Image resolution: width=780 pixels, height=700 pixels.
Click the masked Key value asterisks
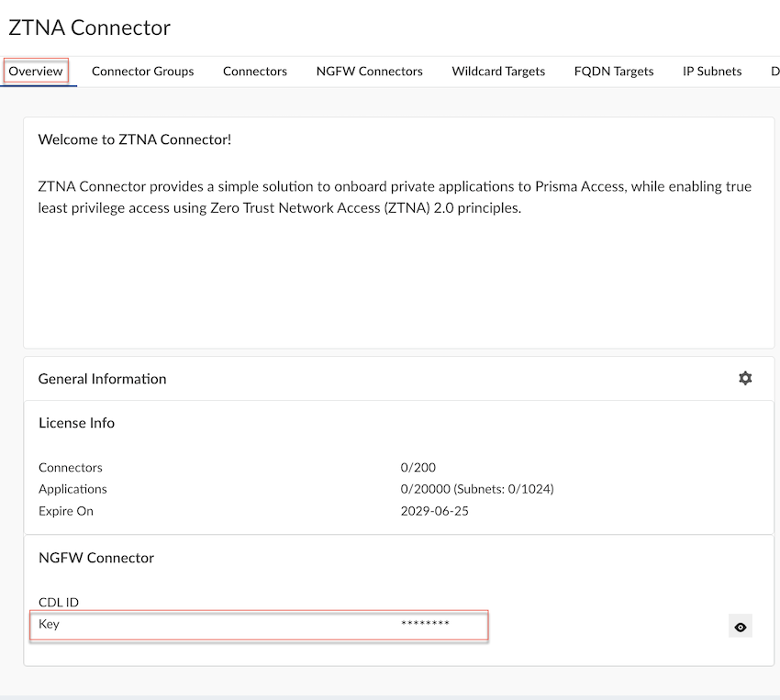point(425,625)
